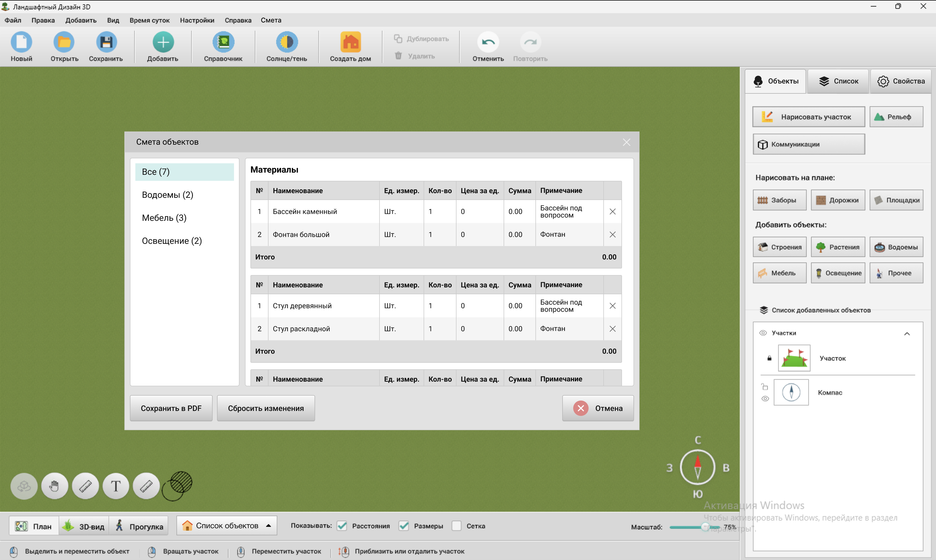Toggle Компас visibility eye icon
Screen dimensions: 936x560
point(765,398)
